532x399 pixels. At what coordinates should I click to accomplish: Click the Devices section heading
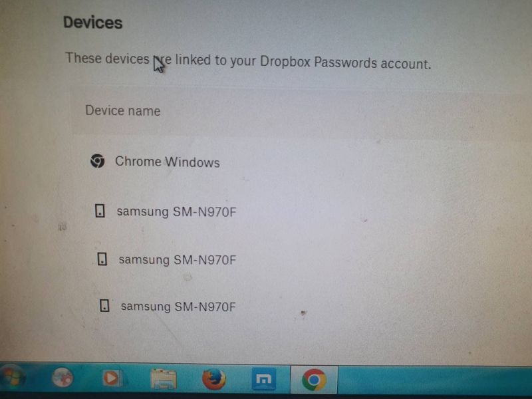click(92, 23)
